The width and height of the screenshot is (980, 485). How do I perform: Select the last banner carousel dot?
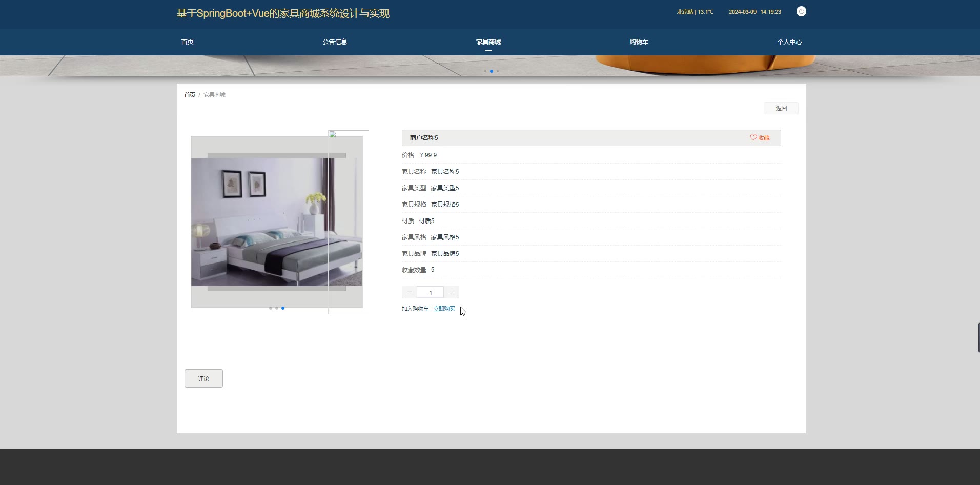(x=498, y=71)
